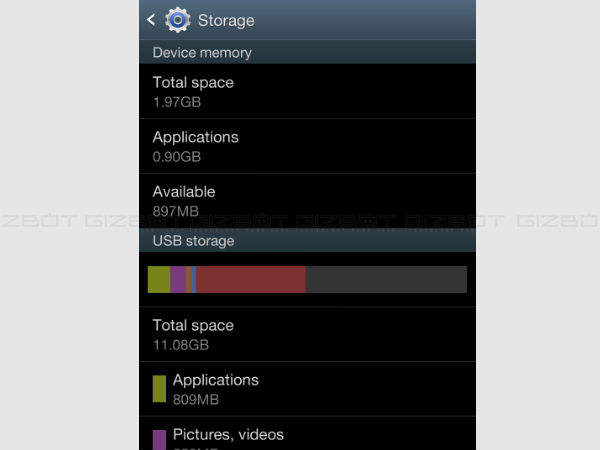The width and height of the screenshot is (600, 450).
Task: Tap the red segment of storage bar
Action: coord(251,279)
